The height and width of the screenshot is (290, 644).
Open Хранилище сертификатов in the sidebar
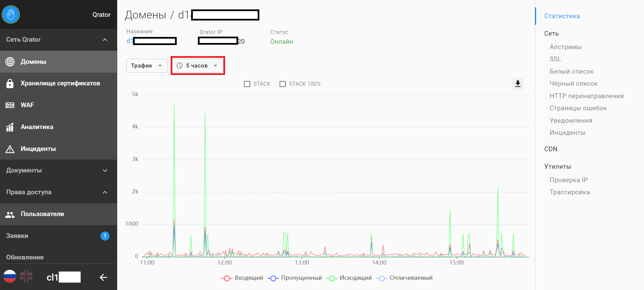(x=58, y=83)
